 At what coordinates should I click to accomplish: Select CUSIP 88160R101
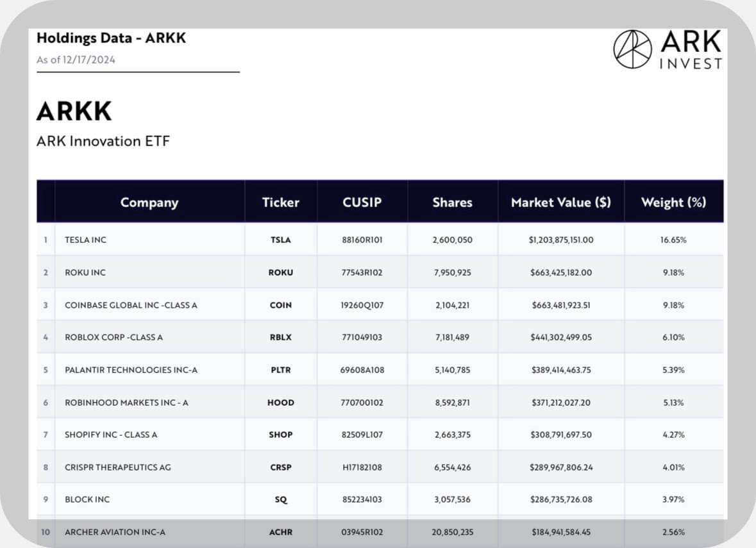tap(362, 240)
